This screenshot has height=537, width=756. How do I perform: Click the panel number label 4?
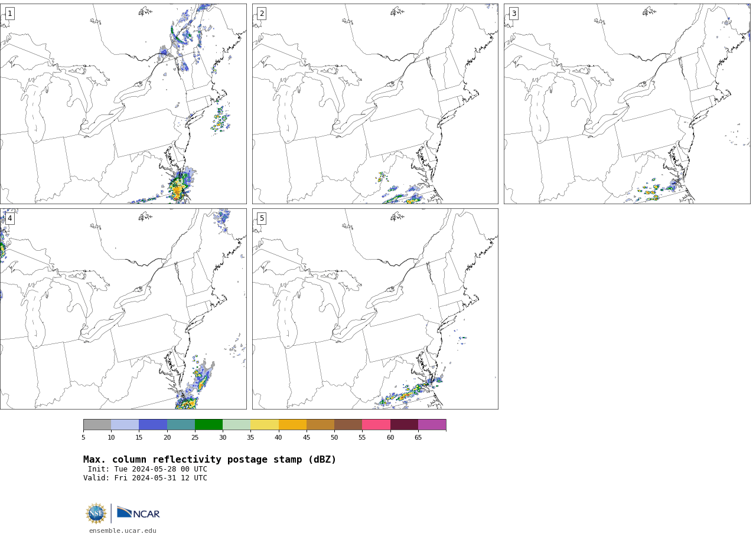click(9, 218)
